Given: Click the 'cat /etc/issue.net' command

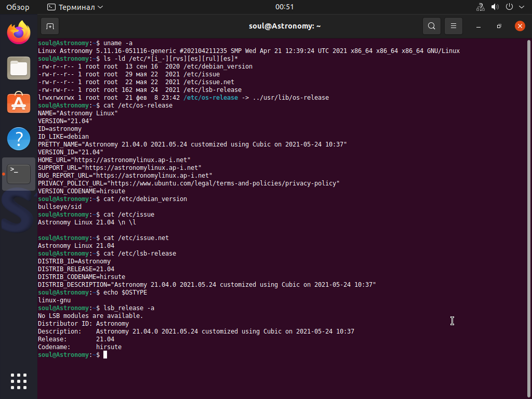Looking at the screenshot, I should [x=136, y=238].
